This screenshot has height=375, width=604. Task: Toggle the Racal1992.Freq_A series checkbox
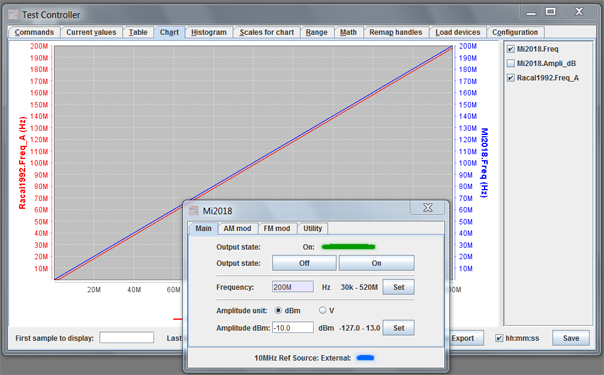[511, 78]
